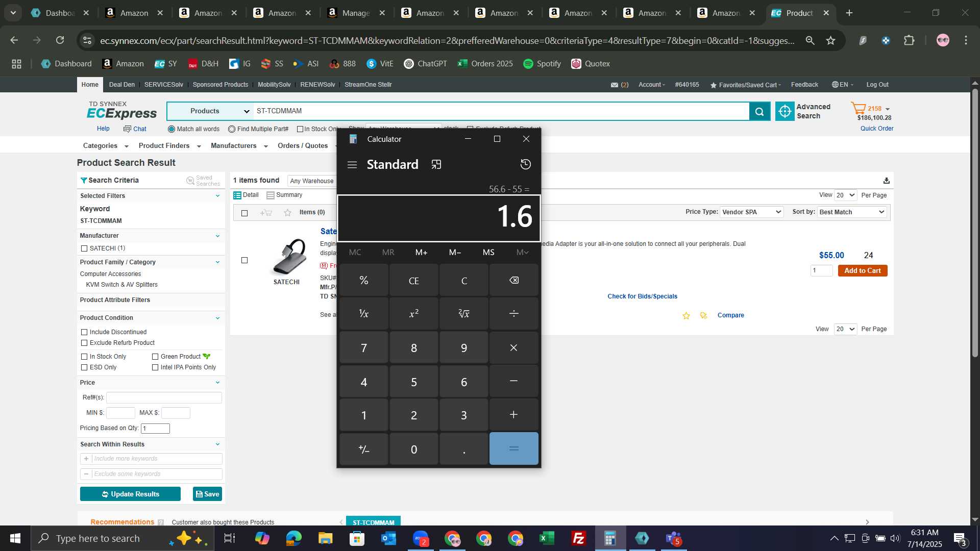Click the MIN $ price input field
This screenshot has width=980, height=551.
point(120,413)
